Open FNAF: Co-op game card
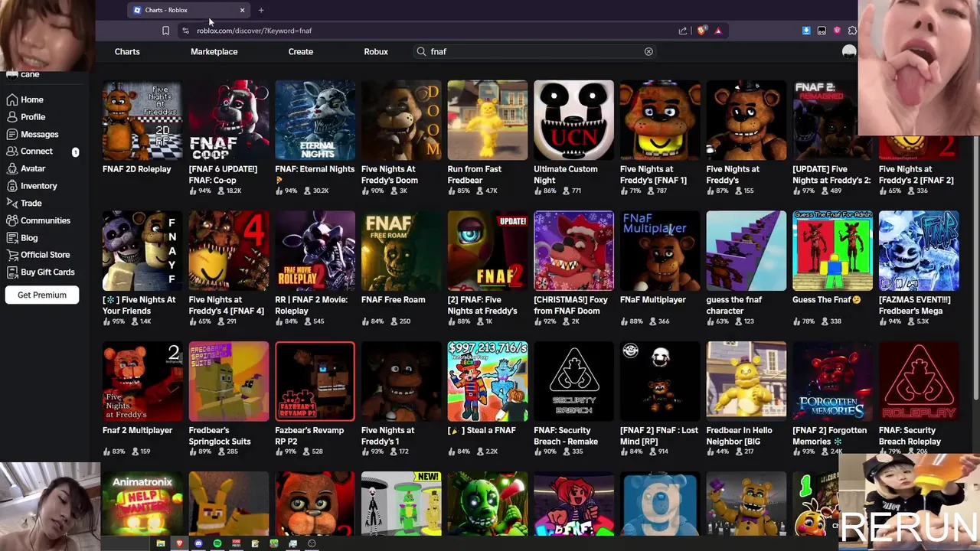 (229, 138)
